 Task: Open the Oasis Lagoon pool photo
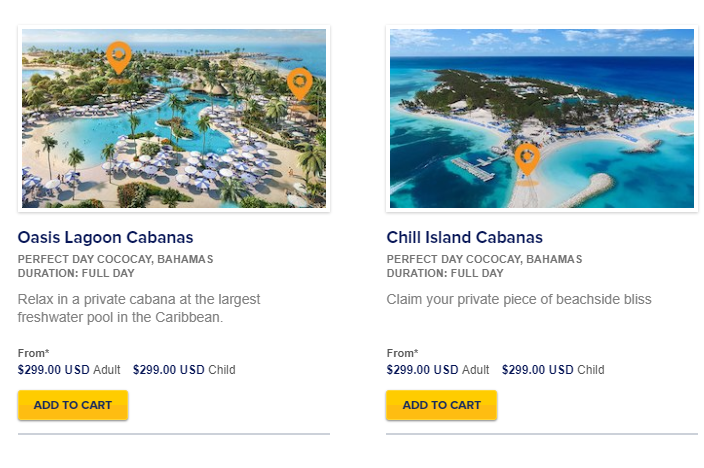coord(174,118)
